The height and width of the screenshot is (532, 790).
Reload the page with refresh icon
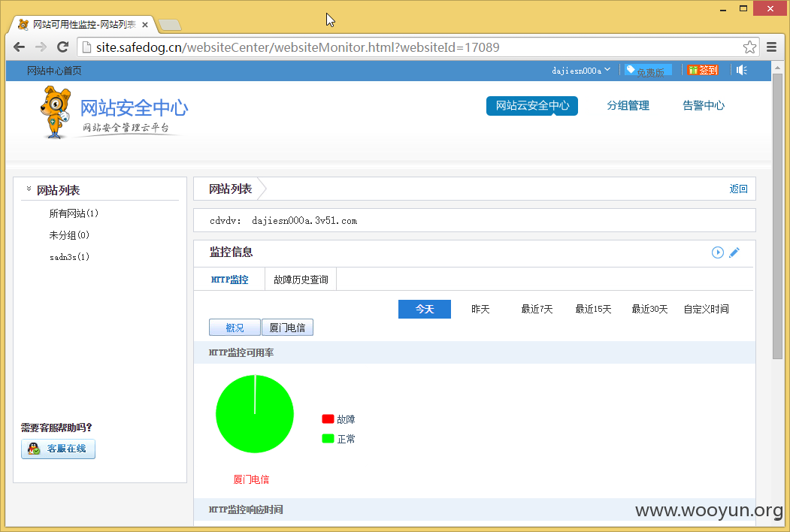coord(63,47)
